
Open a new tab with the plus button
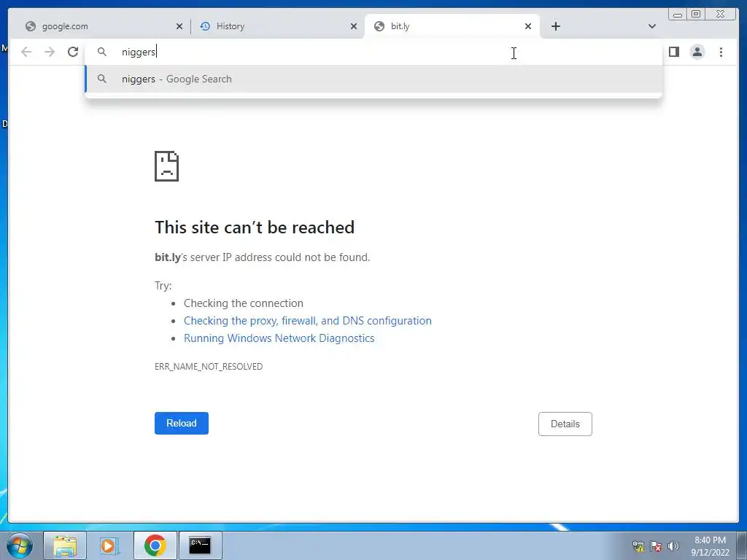click(x=555, y=26)
